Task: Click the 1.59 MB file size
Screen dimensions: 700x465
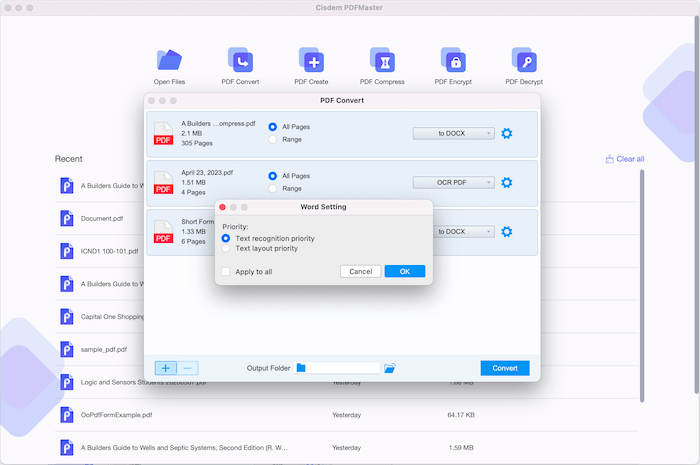Action: (461, 448)
